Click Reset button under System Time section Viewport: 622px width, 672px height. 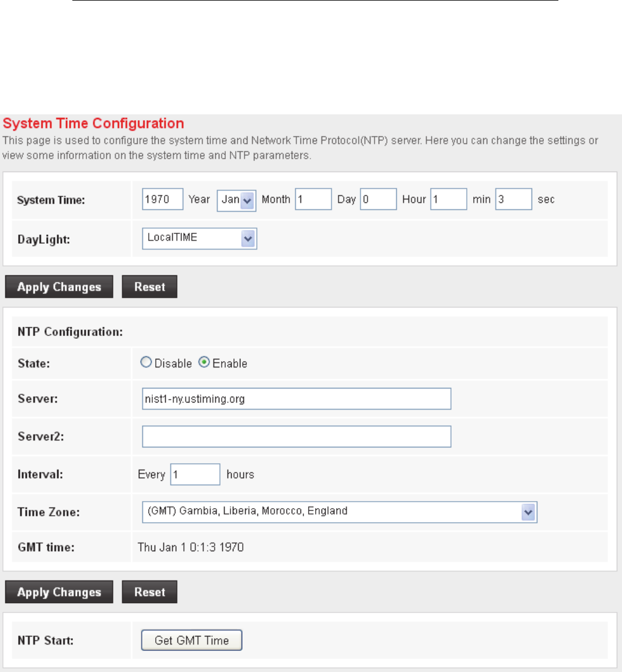[149, 287]
